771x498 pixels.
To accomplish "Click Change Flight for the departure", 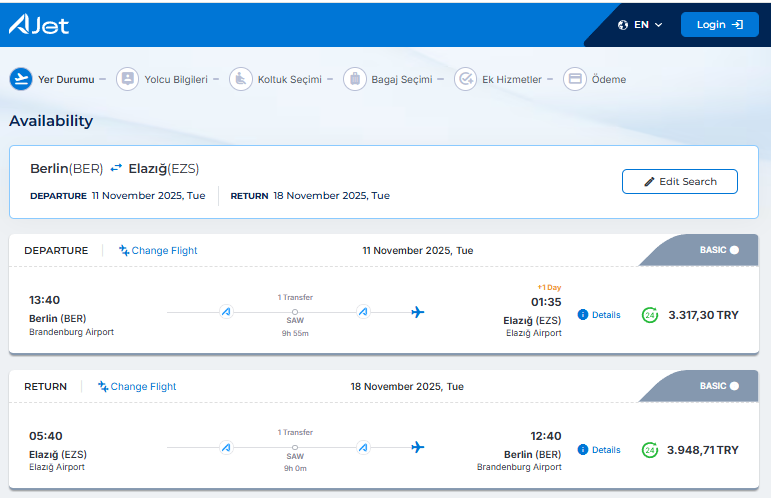I will coord(158,251).
